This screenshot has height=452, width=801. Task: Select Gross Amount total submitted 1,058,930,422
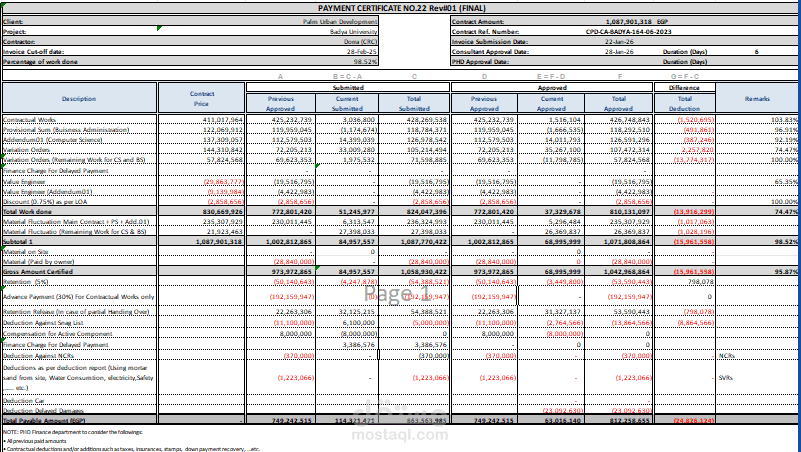click(x=425, y=272)
